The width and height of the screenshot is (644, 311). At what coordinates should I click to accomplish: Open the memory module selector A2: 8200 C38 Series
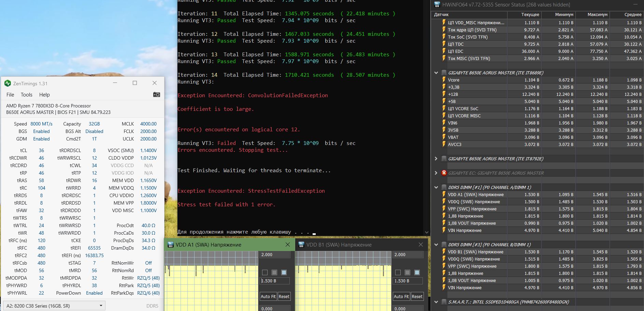tap(54, 306)
